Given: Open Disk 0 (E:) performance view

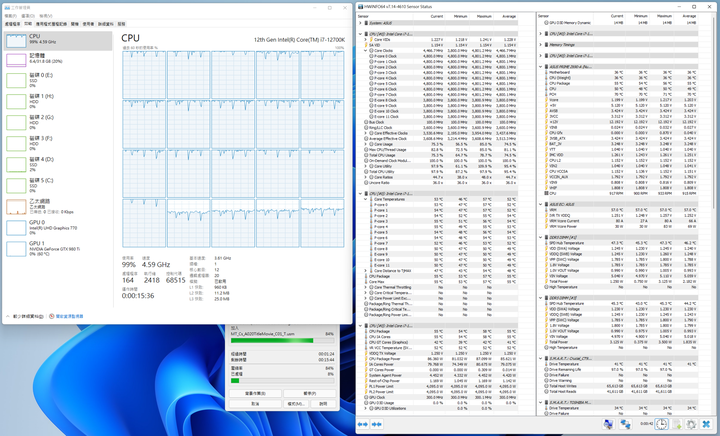Looking at the screenshot, I should [58, 80].
